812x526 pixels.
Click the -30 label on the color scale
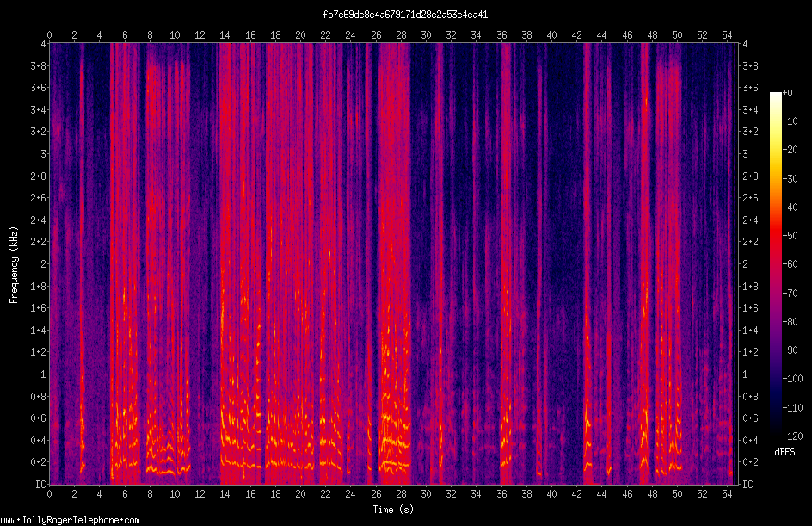pos(790,179)
